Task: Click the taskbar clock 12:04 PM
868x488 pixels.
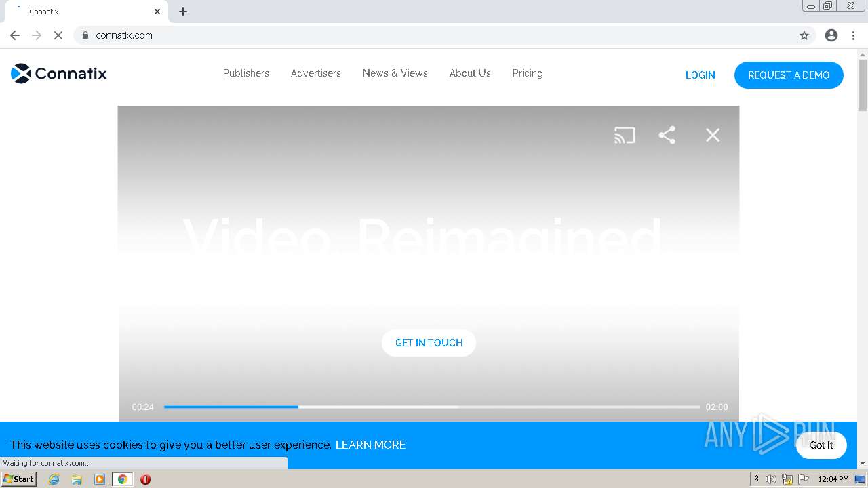Action: click(833, 479)
